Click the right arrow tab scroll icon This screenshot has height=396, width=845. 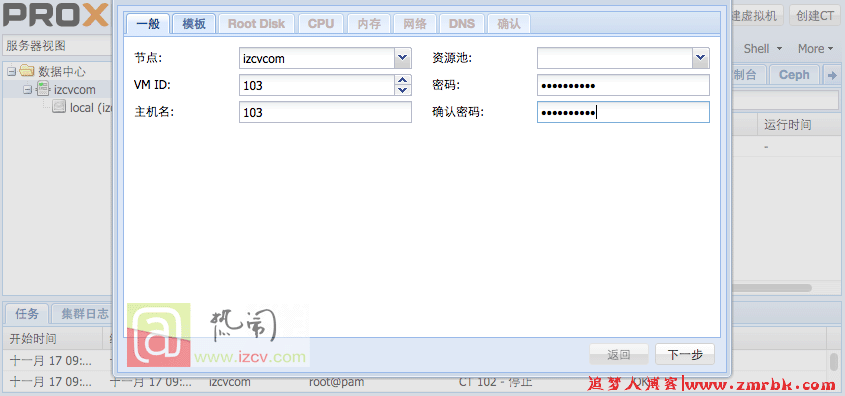[832, 75]
